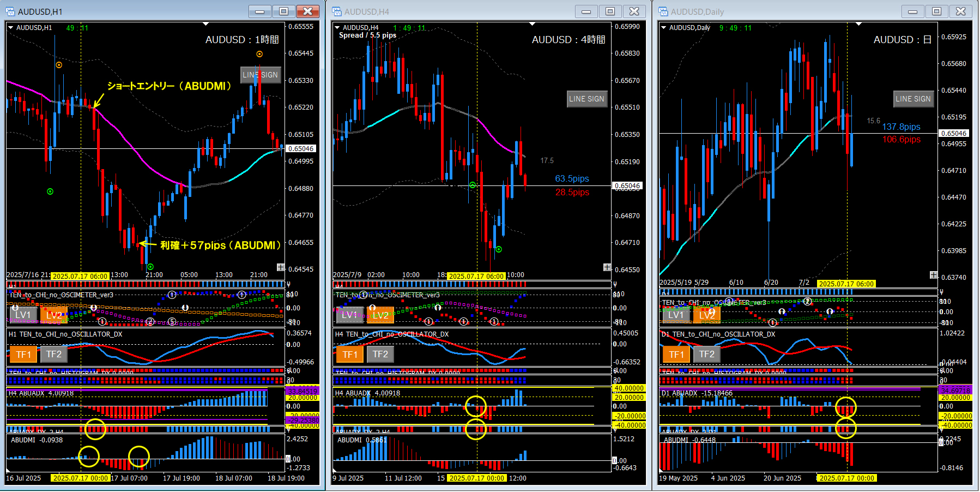
Task: Click the "ABUDMI -0.0938" indicator label
Action: click(x=37, y=440)
